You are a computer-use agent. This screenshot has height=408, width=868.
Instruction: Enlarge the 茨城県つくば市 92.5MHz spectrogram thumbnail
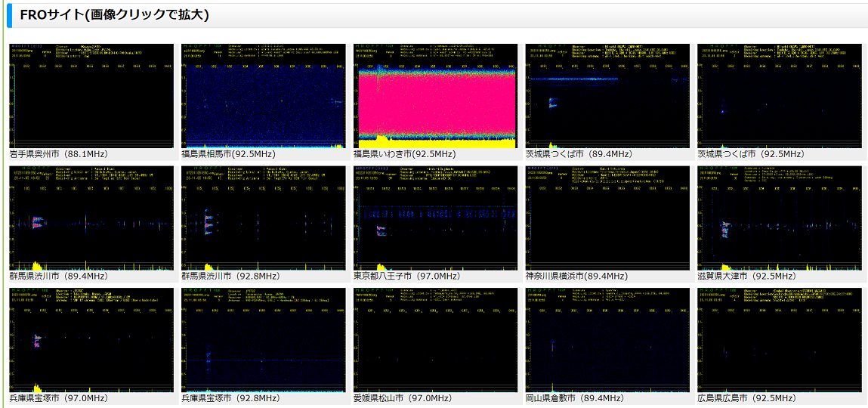[x=780, y=95]
